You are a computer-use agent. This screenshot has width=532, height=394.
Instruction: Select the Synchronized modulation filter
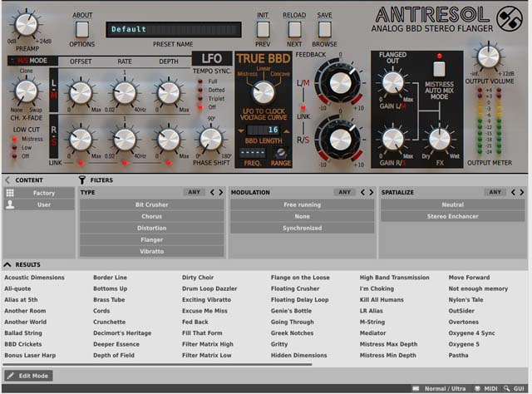302,228
